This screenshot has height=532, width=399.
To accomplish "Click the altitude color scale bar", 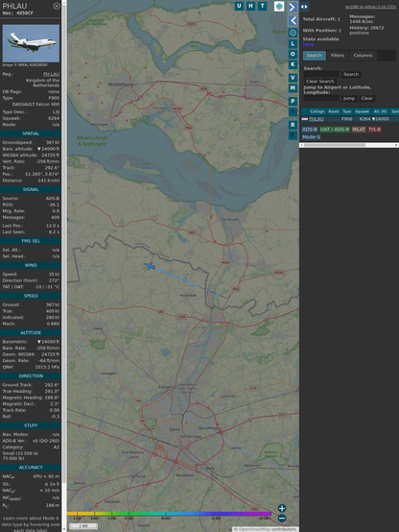I will point(169,514).
